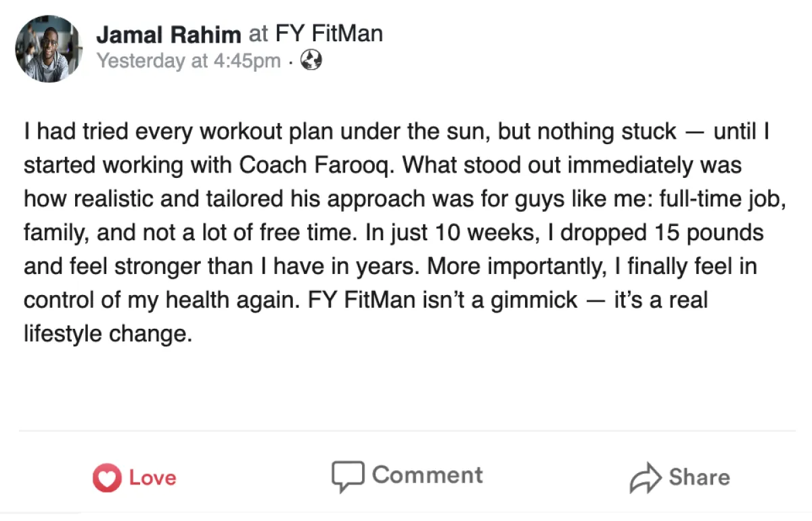The height and width of the screenshot is (521, 812).
Task: Click the words 'lifestyle change' in post
Action: tap(105, 334)
